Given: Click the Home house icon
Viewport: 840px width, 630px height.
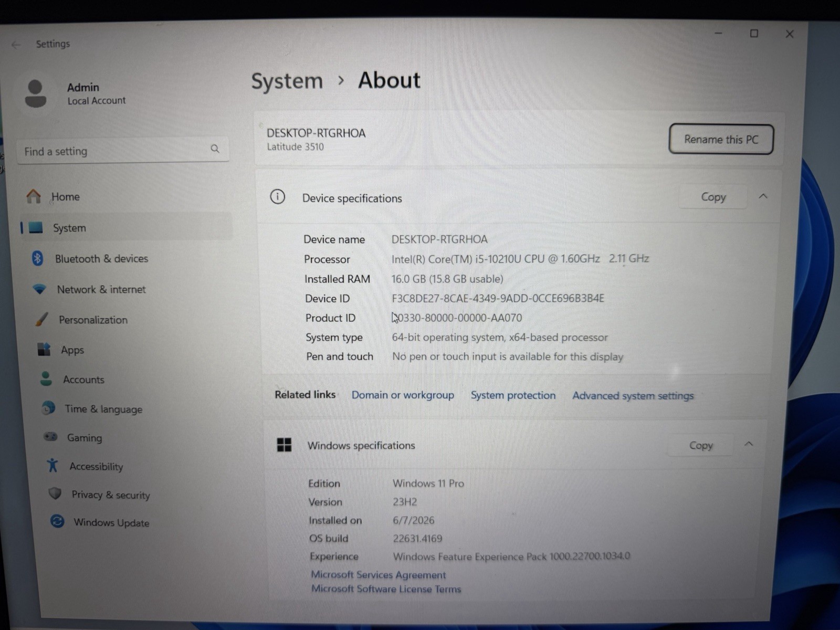Looking at the screenshot, I should [x=34, y=196].
